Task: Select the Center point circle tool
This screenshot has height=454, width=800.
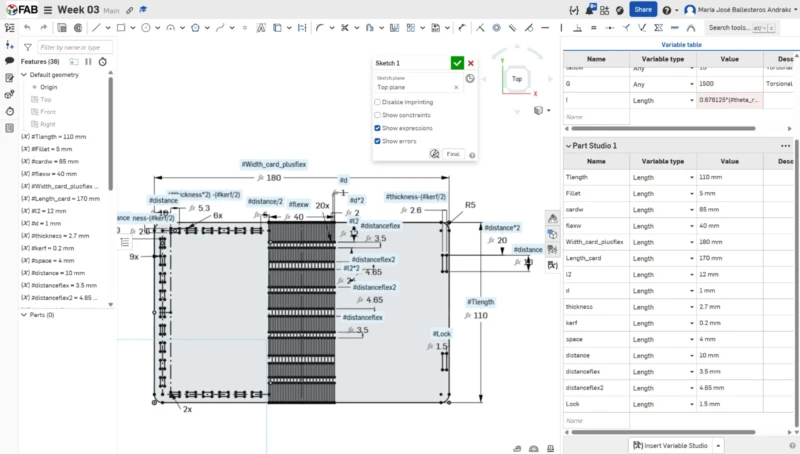Action: point(146,28)
